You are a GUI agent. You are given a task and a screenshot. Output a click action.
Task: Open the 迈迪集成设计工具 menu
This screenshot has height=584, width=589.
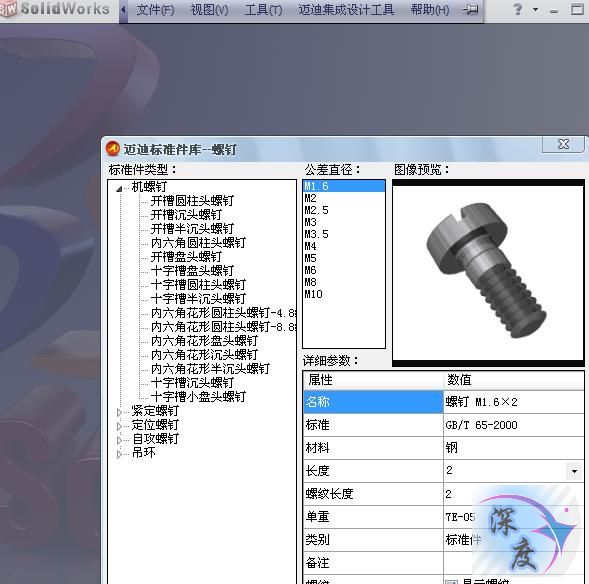pos(346,9)
